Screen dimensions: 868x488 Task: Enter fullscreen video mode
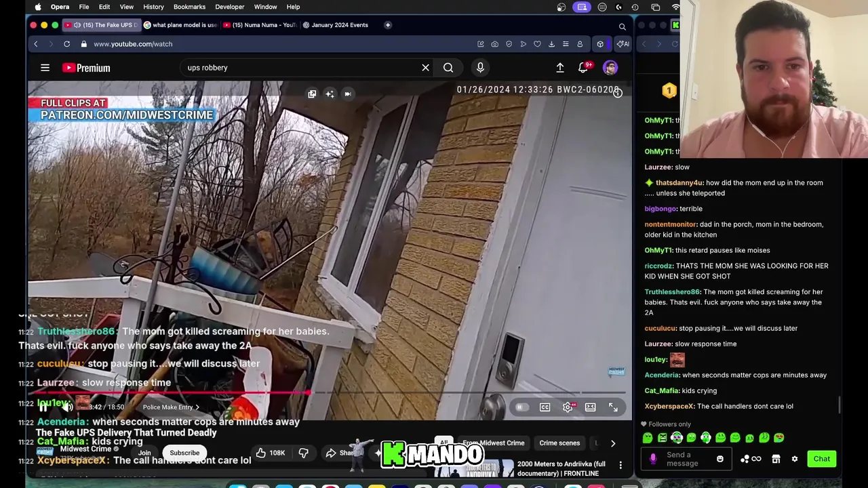[613, 407]
